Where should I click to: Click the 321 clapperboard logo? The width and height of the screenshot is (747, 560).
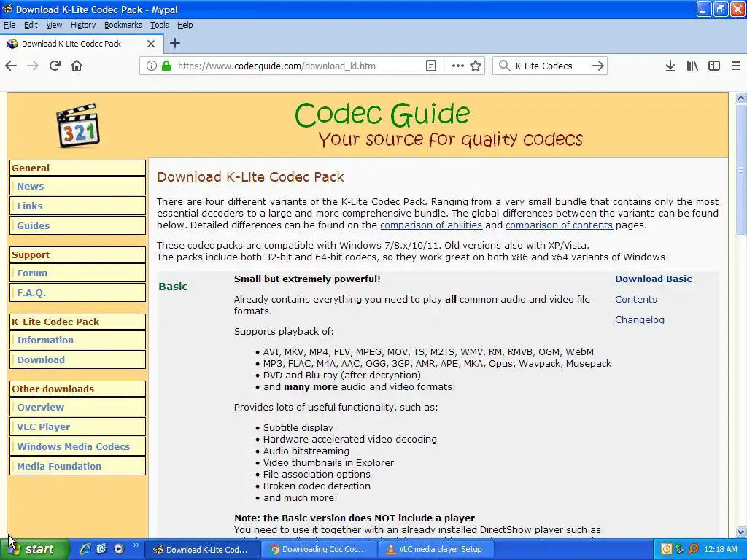[78, 125]
